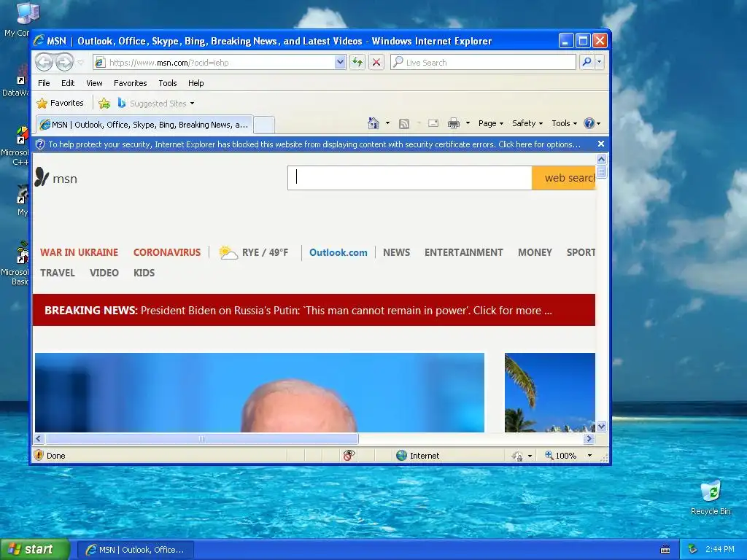Click the Internet zone globe icon

click(402, 456)
